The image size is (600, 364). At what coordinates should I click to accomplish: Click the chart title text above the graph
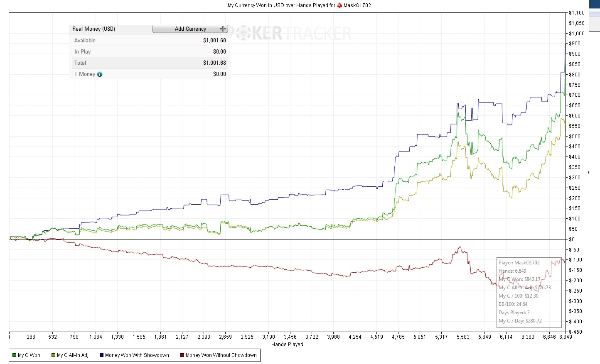tap(299, 5)
